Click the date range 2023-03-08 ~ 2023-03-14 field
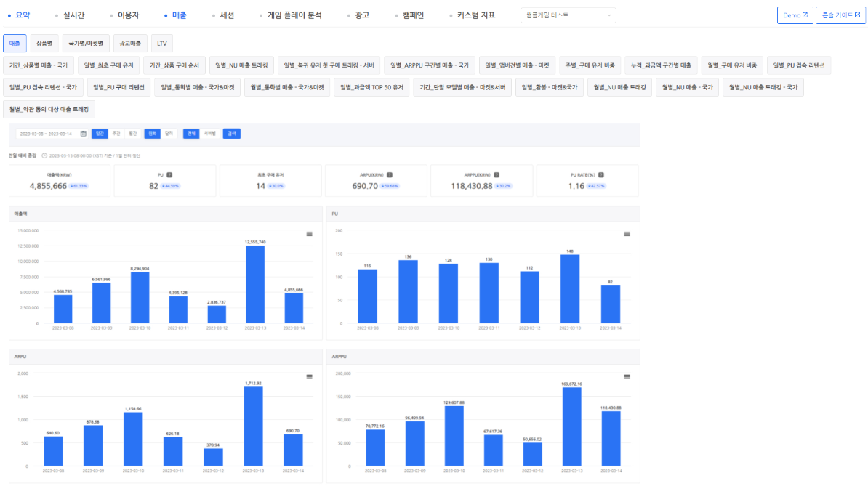868x486 pixels. click(52, 134)
